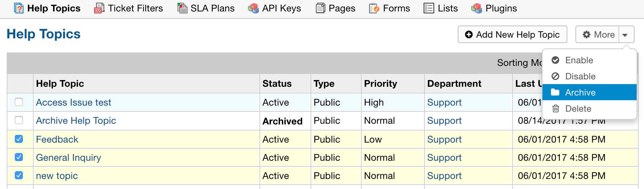Screen dimensions: 644x189
Task: Open the new topic link
Action: (57, 176)
